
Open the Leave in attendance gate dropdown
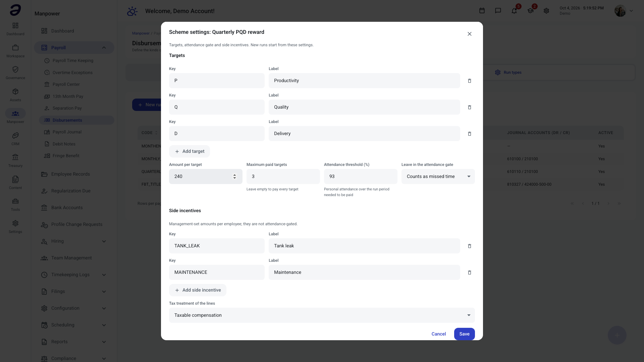point(438,176)
